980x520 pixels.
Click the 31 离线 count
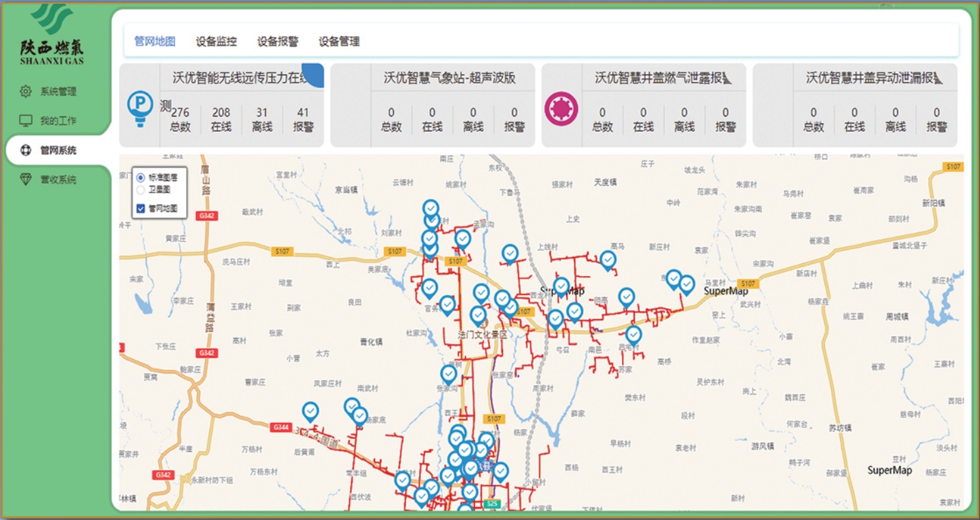point(262,120)
